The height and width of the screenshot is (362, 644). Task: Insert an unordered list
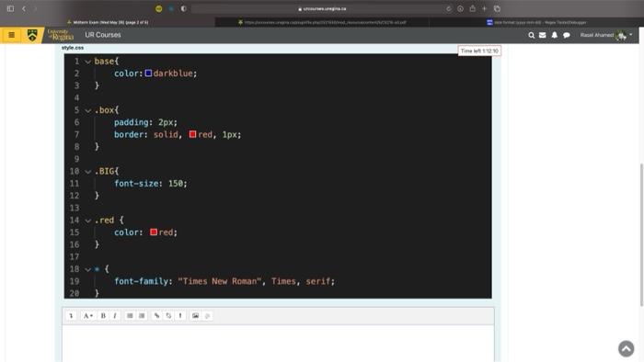[130, 316]
